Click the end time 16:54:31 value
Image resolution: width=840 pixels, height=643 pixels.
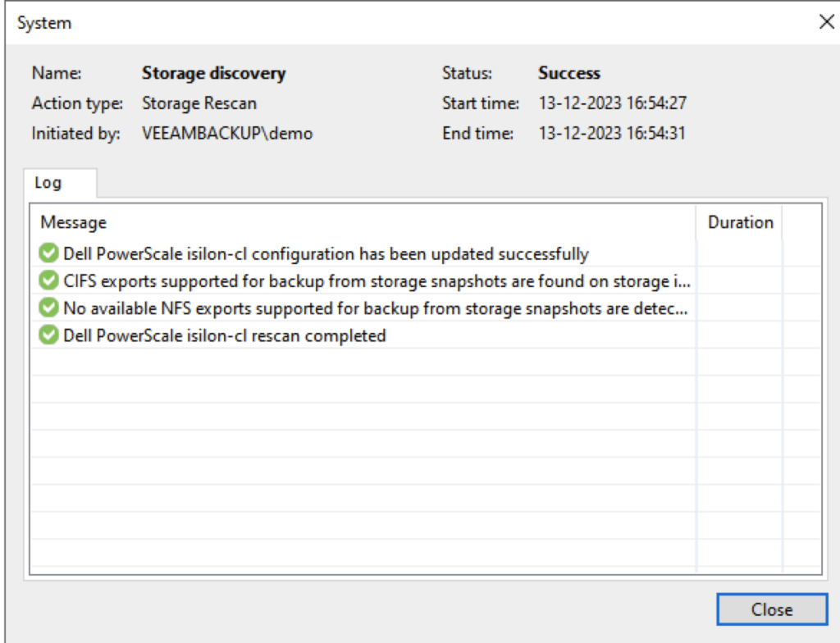click(x=612, y=133)
